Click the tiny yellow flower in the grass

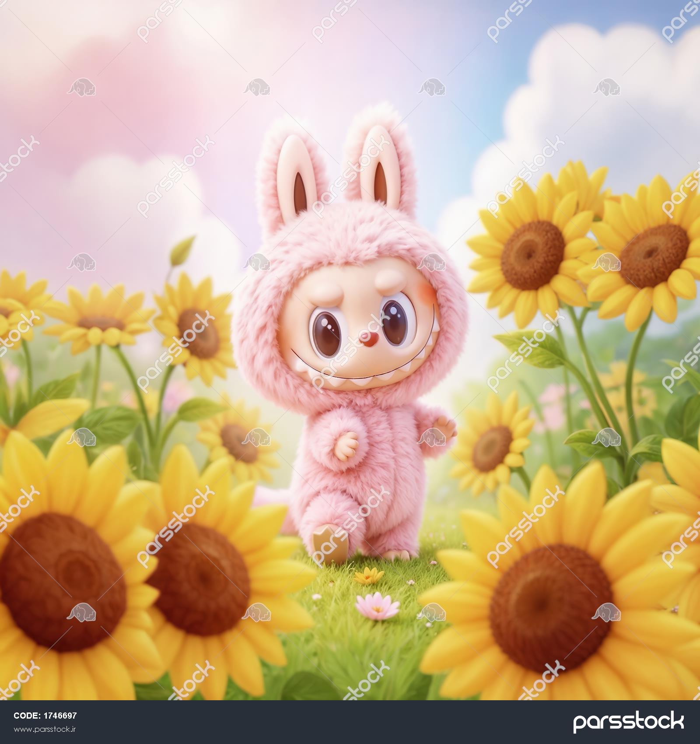(368, 577)
